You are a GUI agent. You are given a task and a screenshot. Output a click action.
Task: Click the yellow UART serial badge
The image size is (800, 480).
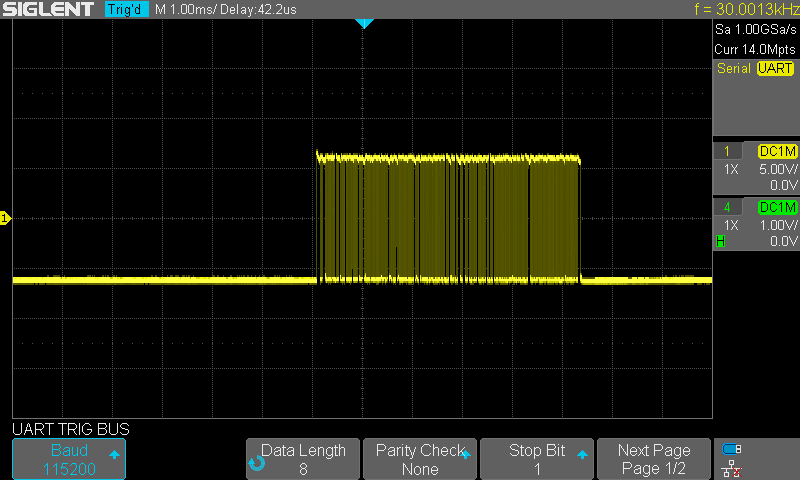[x=775, y=68]
